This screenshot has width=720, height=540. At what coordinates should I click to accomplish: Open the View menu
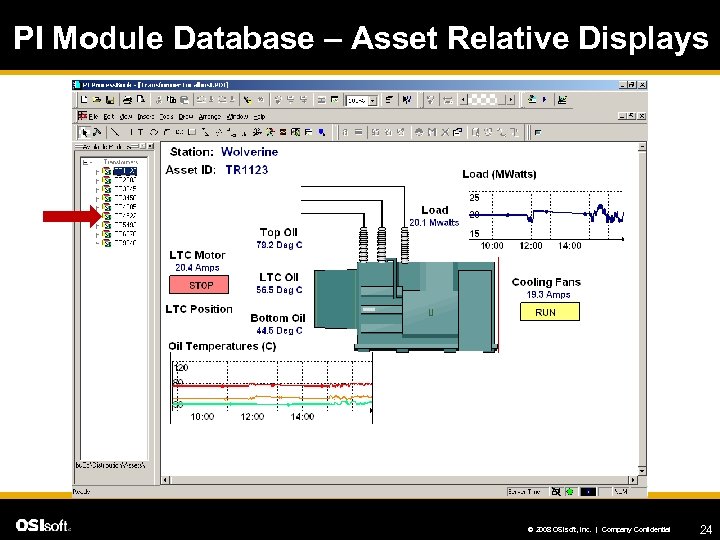point(126,117)
